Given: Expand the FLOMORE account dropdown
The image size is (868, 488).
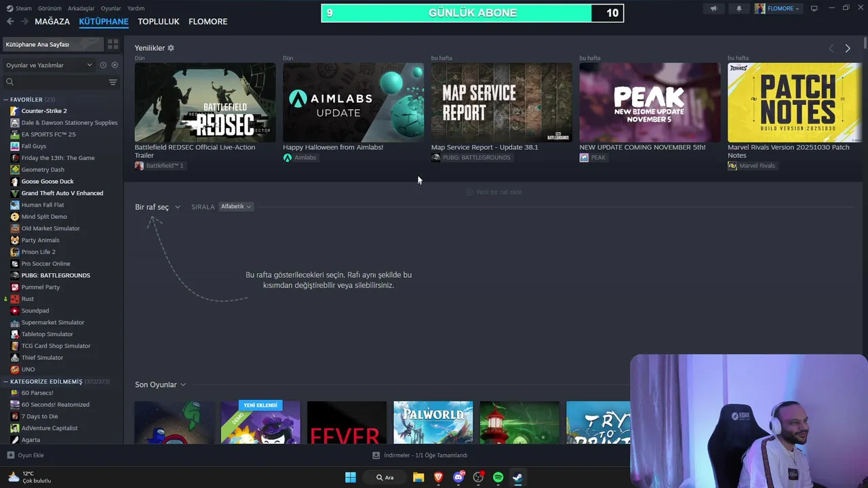Looking at the screenshot, I should [x=778, y=8].
